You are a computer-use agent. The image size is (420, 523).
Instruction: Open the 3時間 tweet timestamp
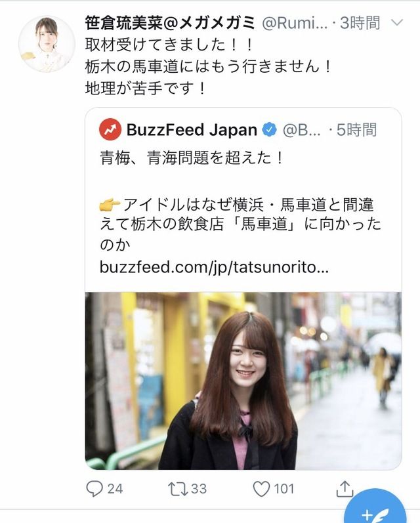click(x=360, y=23)
